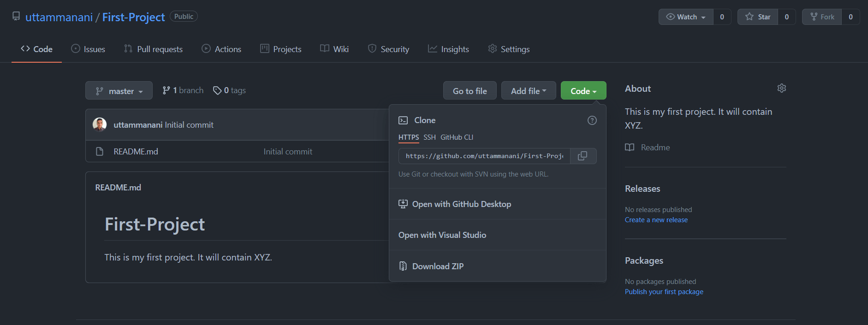Click the Watch count 0
The height and width of the screenshot is (325, 868).
(x=722, y=17)
